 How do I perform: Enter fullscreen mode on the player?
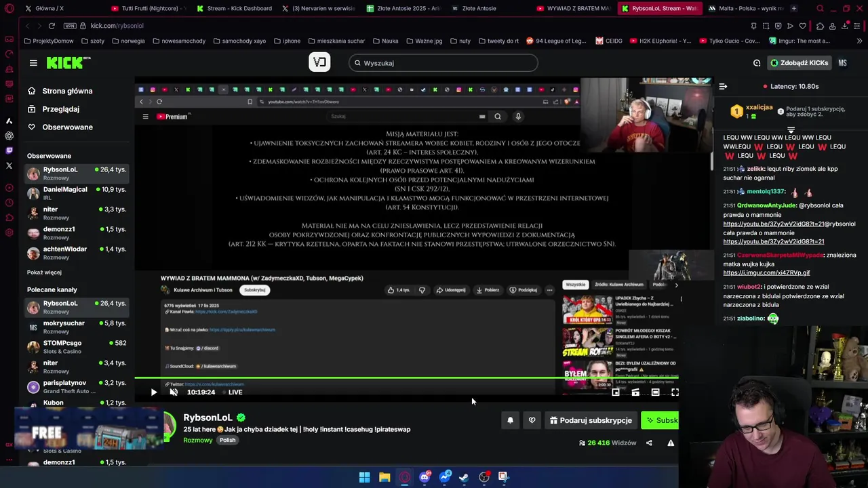click(x=675, y=392)
